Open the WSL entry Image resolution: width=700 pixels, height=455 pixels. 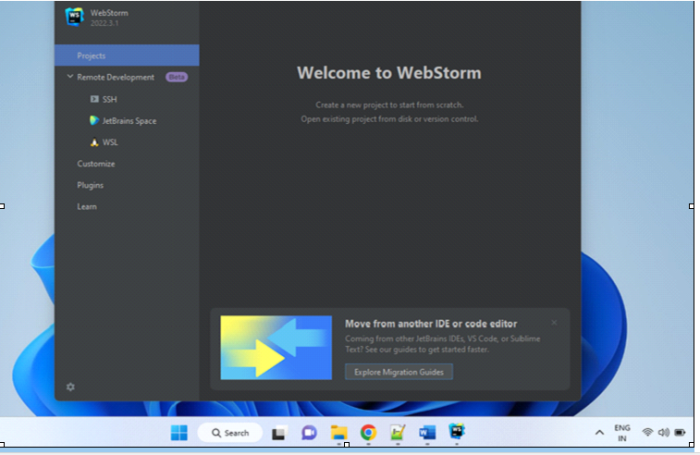(x=110, y=142)
